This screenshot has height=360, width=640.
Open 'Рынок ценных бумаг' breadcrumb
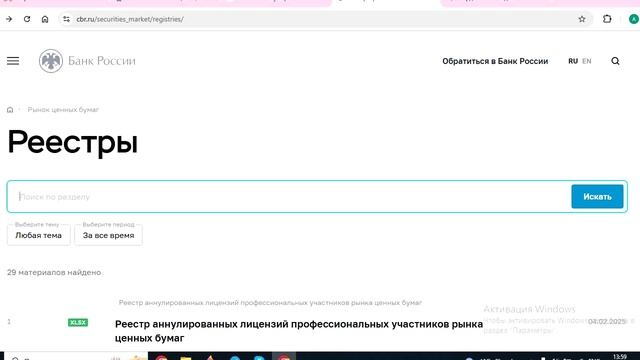[63, 110]
